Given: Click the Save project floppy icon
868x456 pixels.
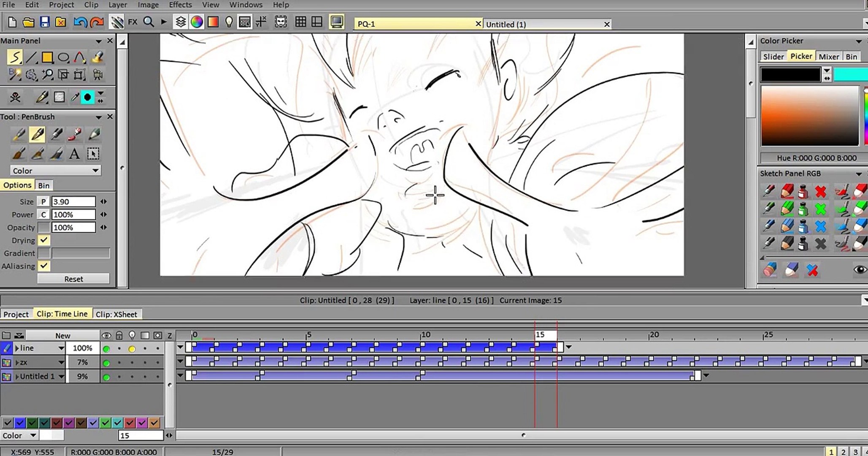Looking at the screenshot, I should (x=45, y=22).
